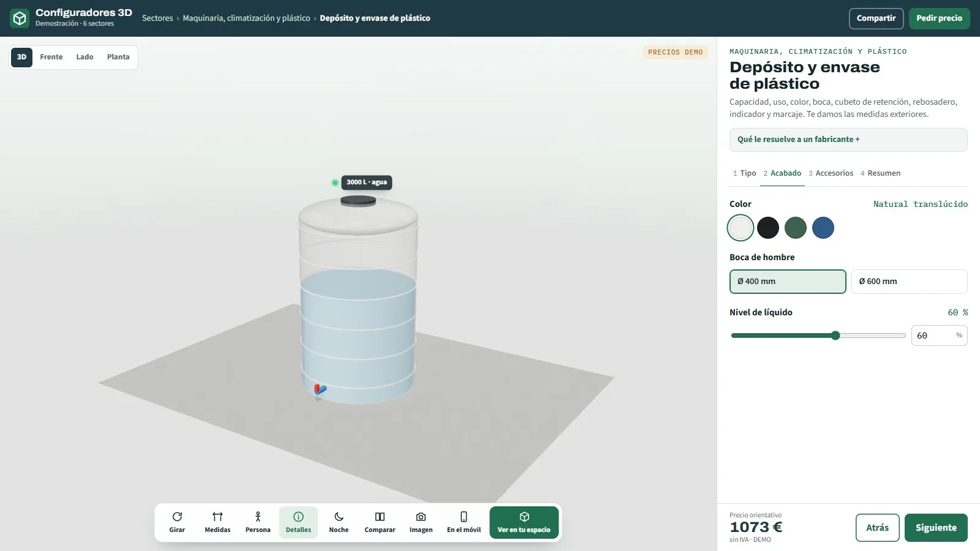Select the 3D view mode
The image size is (980, 551).
point(21,57)
